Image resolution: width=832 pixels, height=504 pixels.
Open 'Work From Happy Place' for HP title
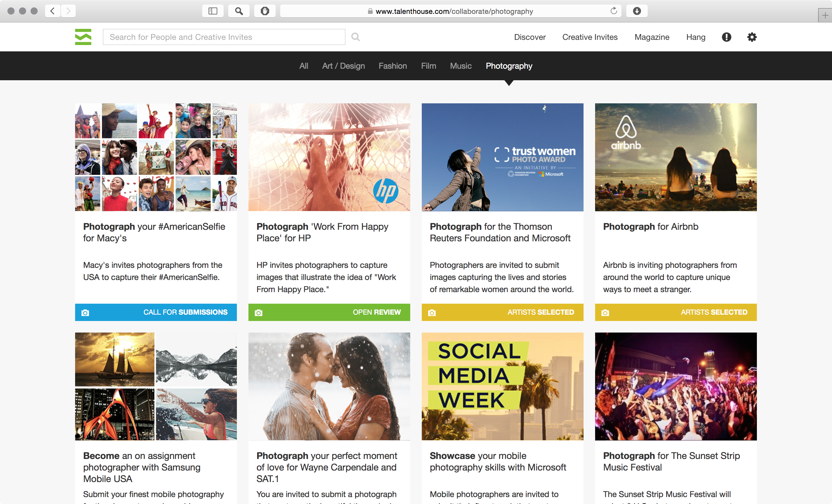[x=322, y=232]
